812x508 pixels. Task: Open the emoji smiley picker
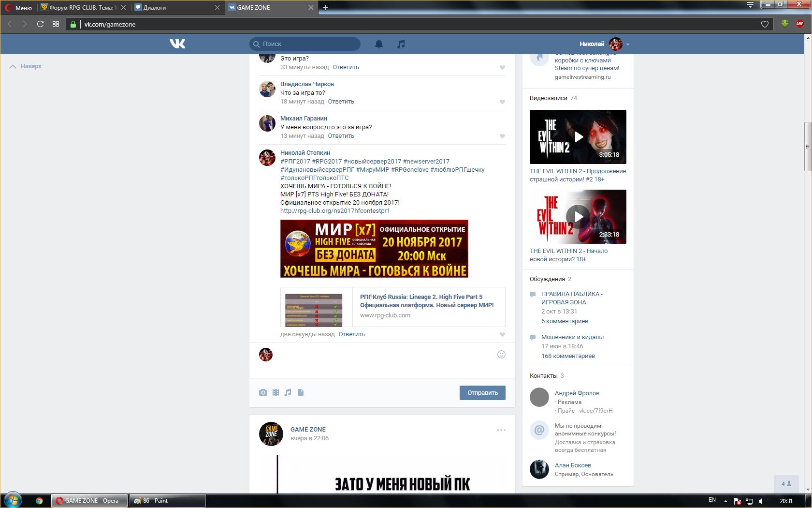[x=501, y=355]
